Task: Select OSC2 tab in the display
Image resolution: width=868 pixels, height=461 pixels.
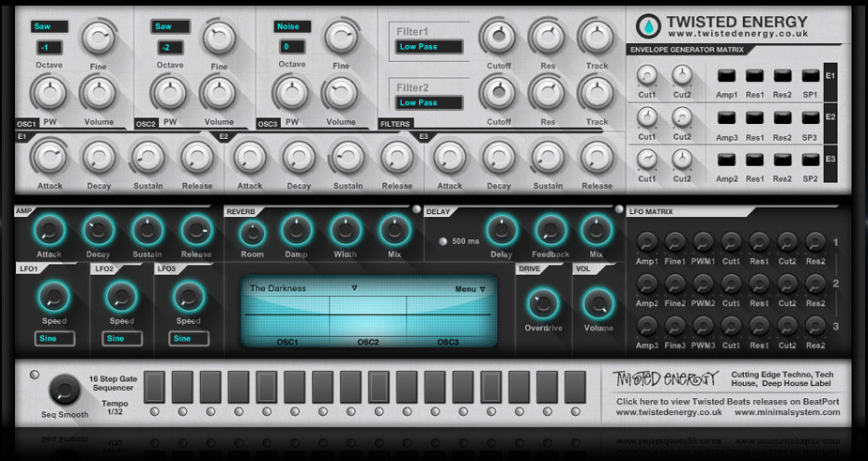Action: point(368,342)
